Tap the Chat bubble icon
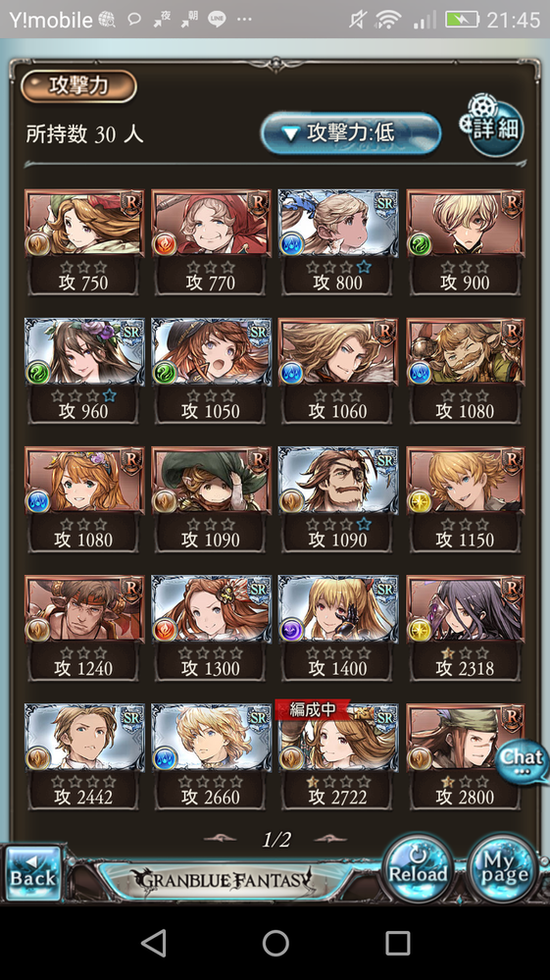The height and width of the screenshot is (980, 550). tap(523, 761)
